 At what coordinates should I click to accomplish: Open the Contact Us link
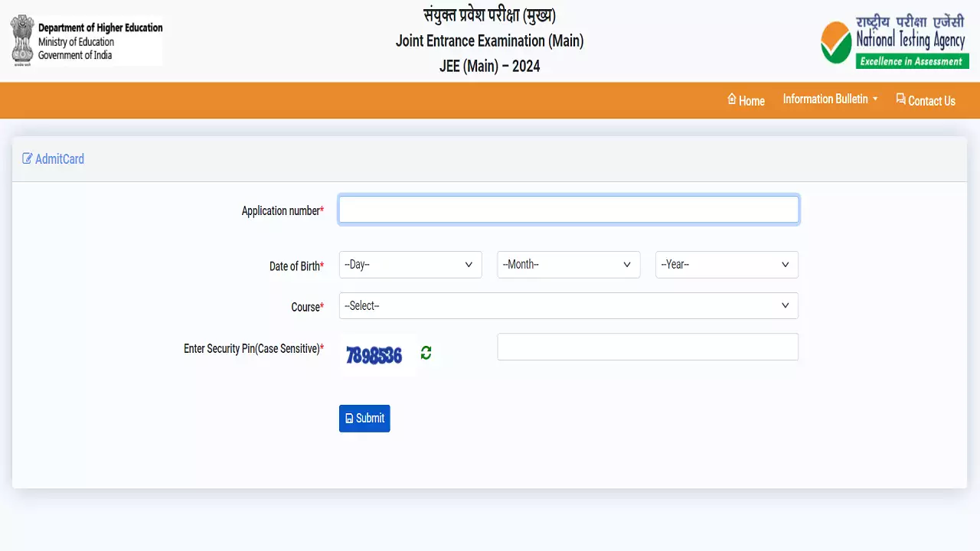(x=931, y=101)
